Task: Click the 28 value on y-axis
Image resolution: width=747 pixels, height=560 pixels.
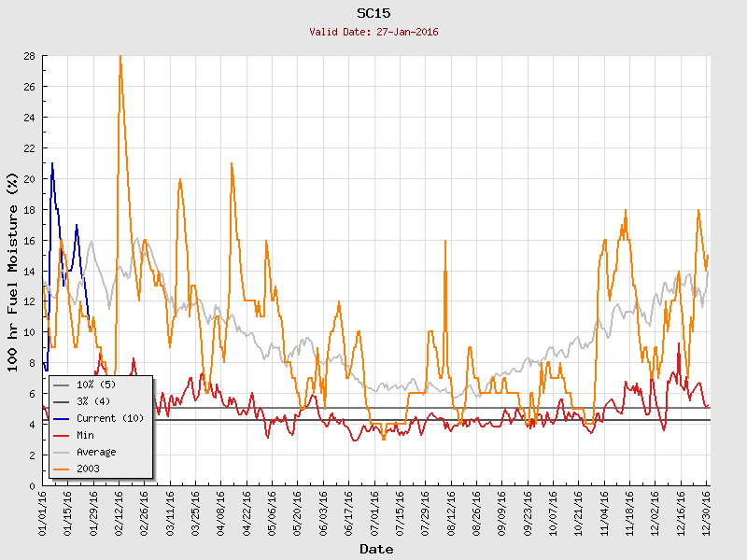Action: point(29,56)
